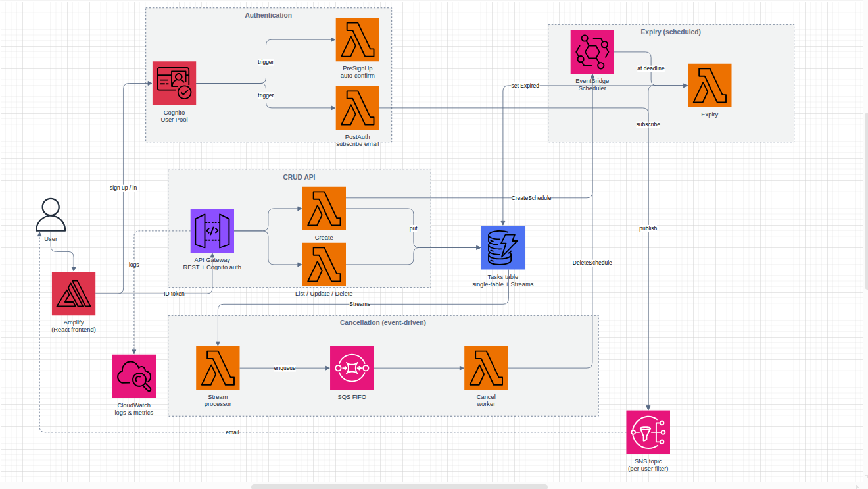This screenshot has height=489, width=868.
Task: Click the Expiry (scheduled) group title
Action: click(671, 32)
